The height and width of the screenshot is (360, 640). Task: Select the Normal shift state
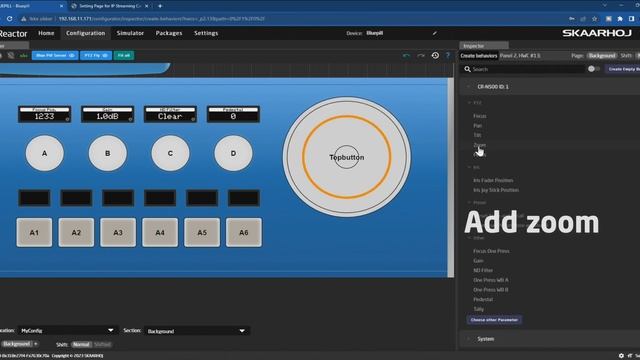point(81,344)
